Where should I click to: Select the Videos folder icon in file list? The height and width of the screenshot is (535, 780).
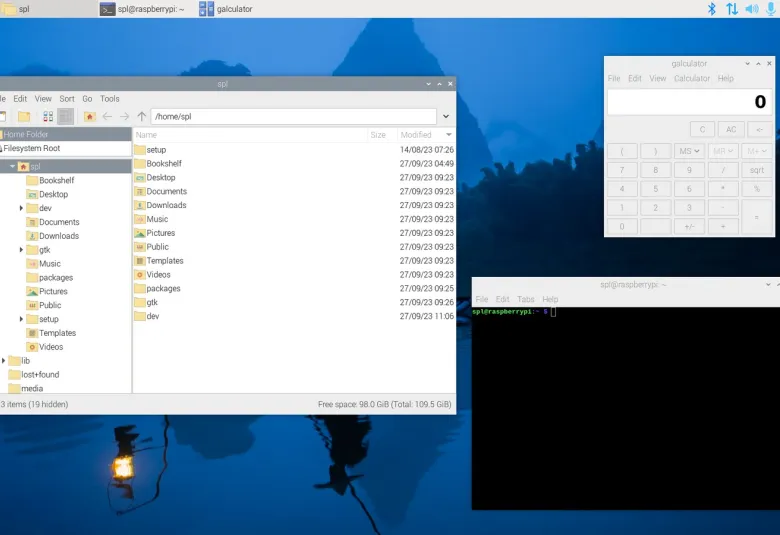140,275
